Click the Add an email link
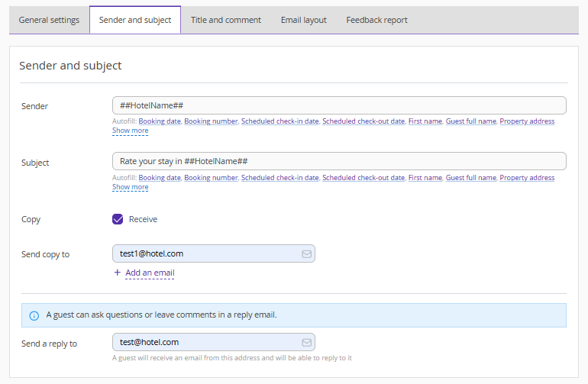 pyautogui.click(x=150, y=273)
